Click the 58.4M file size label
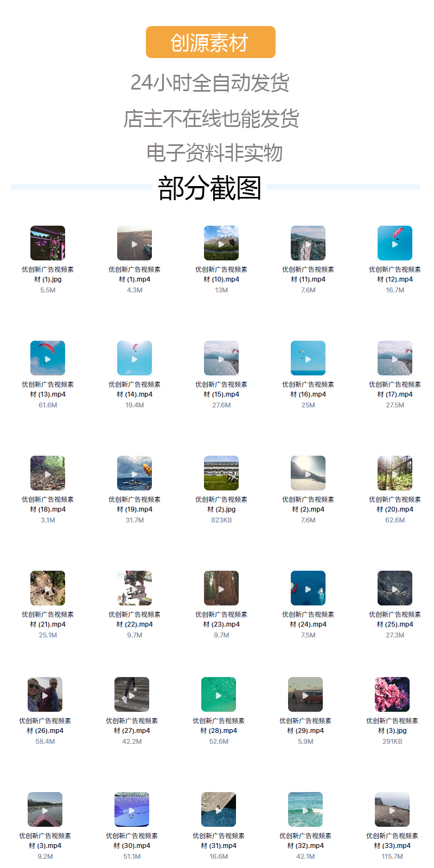 pyautogui.click(x=45, y=742)
